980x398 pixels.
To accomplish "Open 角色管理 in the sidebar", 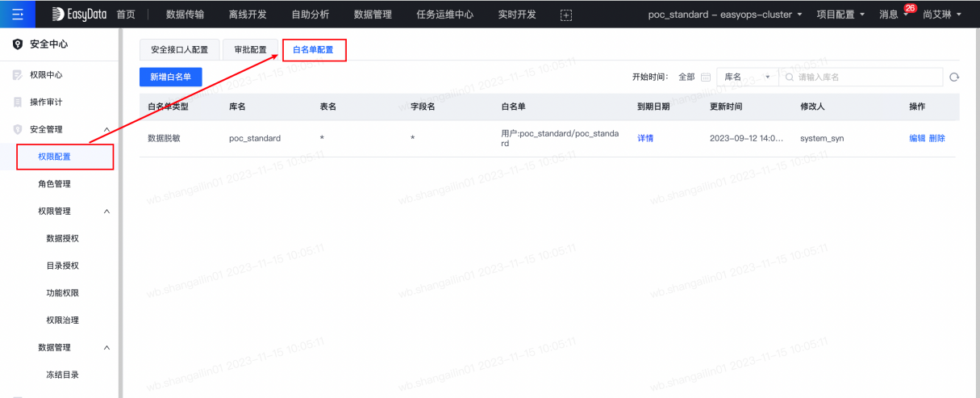I will [x=54, y=184].
